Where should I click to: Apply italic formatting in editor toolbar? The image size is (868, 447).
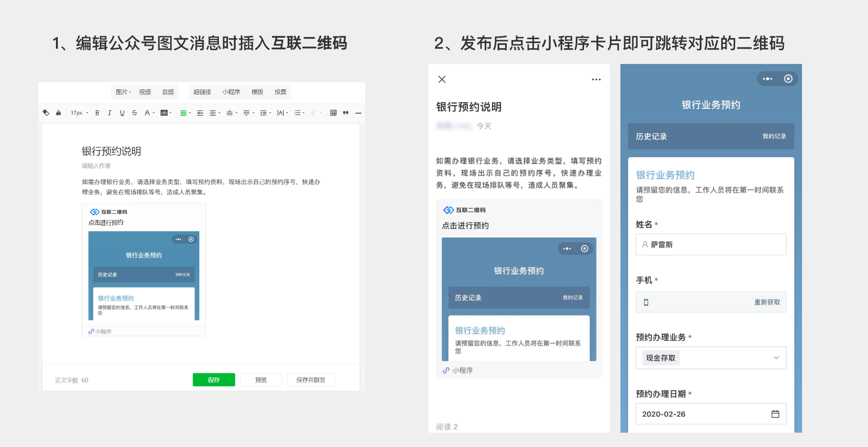click(109, 113)
